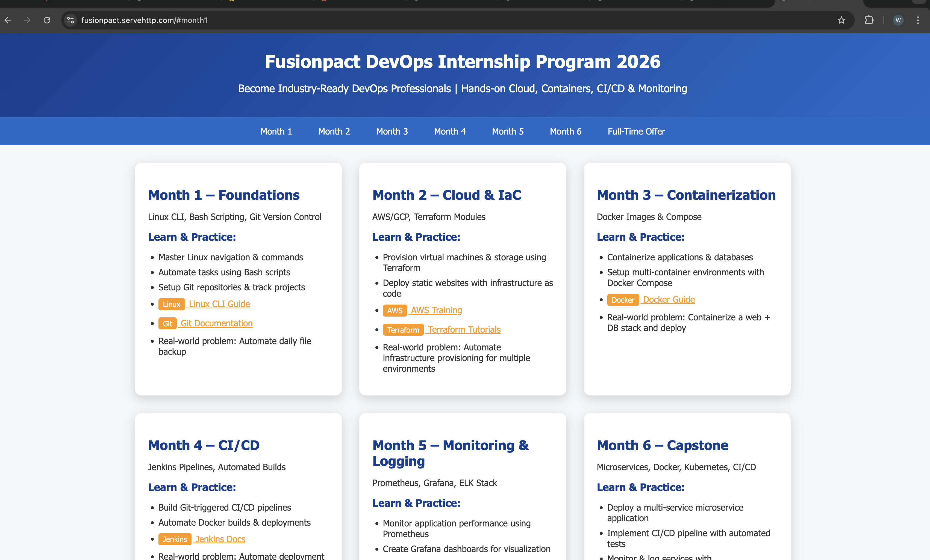Image resolution: width=930 pixels, height=560 pixels.
Task: Select Month 3 in navigation bar
Action: (392, 131)
